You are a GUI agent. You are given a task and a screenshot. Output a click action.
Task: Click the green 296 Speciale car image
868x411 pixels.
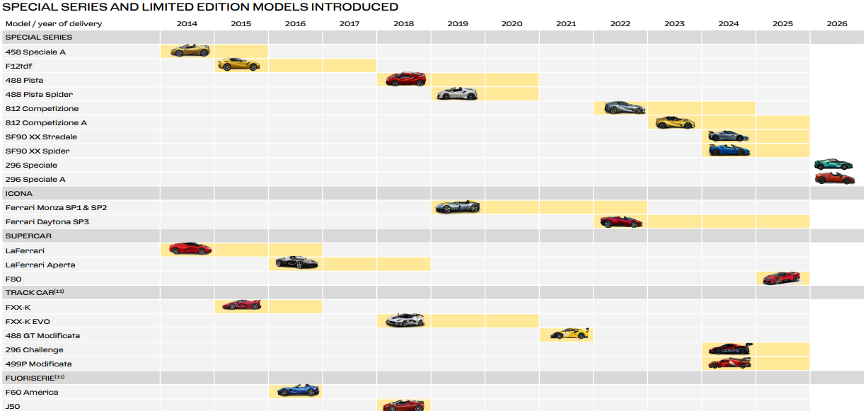[x=834, y=164]
